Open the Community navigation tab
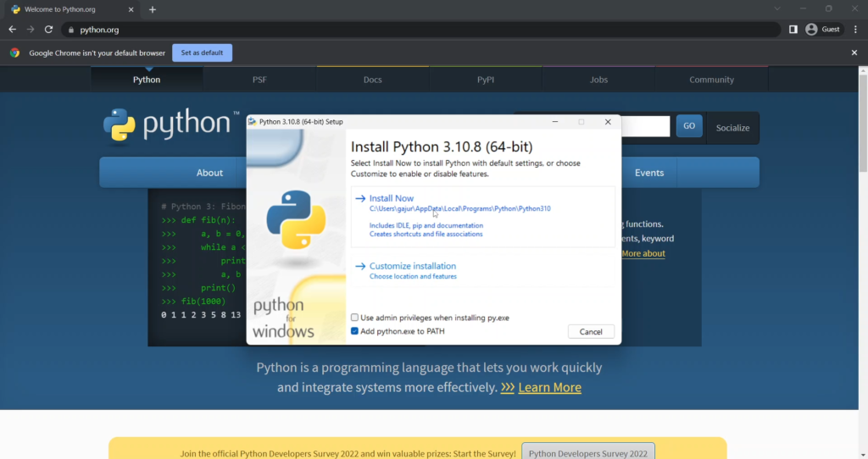This screenshot has height=459, width=868. point(711,80)
